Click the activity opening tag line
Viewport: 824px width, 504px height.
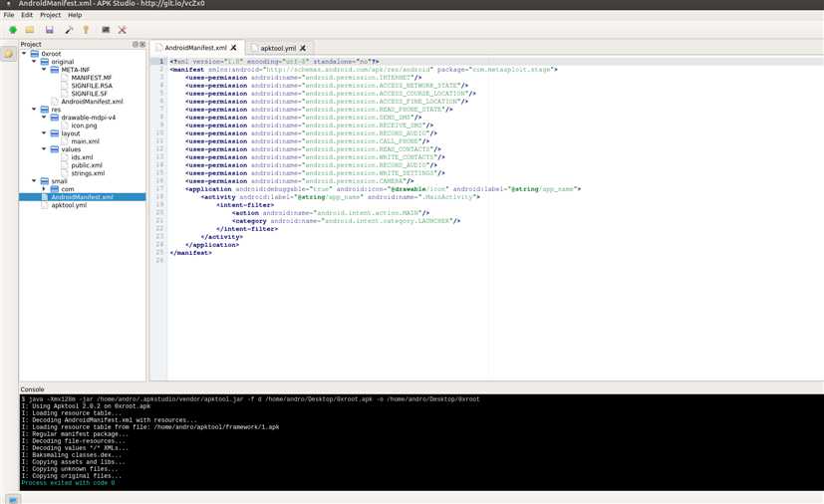click(341, 197)
